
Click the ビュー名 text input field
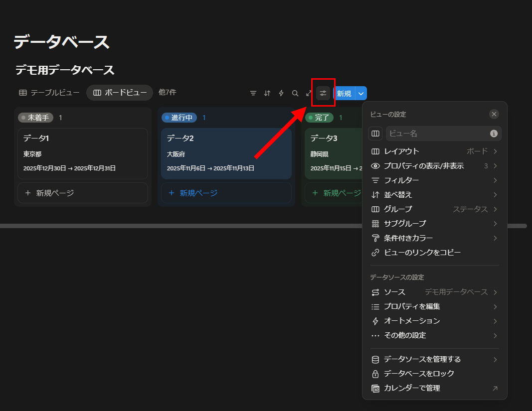coord(437,134)
